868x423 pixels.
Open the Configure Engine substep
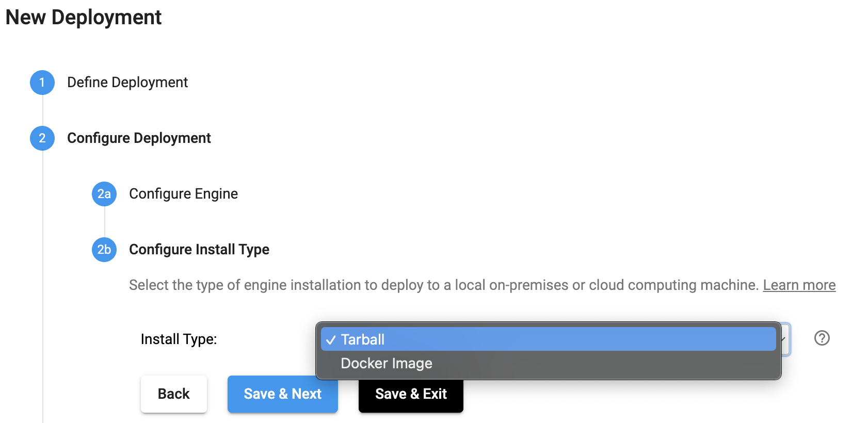tap(183, 194)
